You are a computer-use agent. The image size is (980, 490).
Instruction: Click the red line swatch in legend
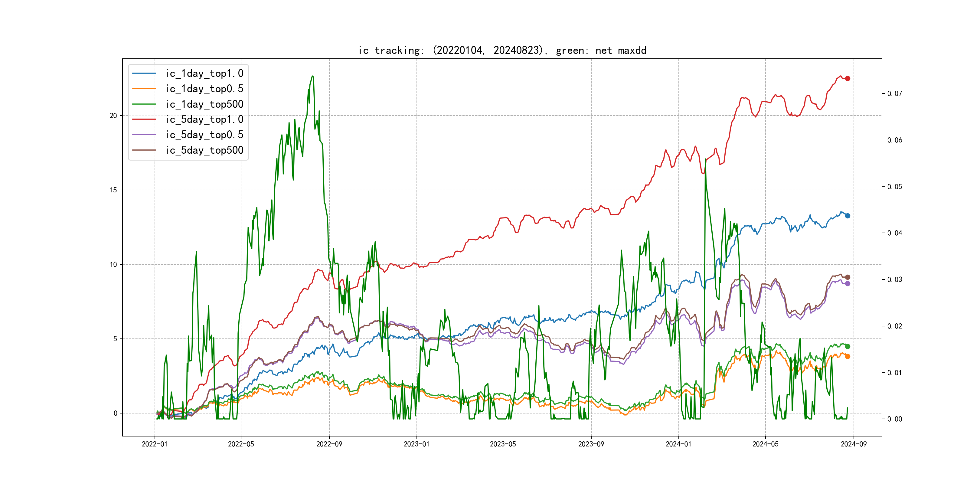coord(144,119)
